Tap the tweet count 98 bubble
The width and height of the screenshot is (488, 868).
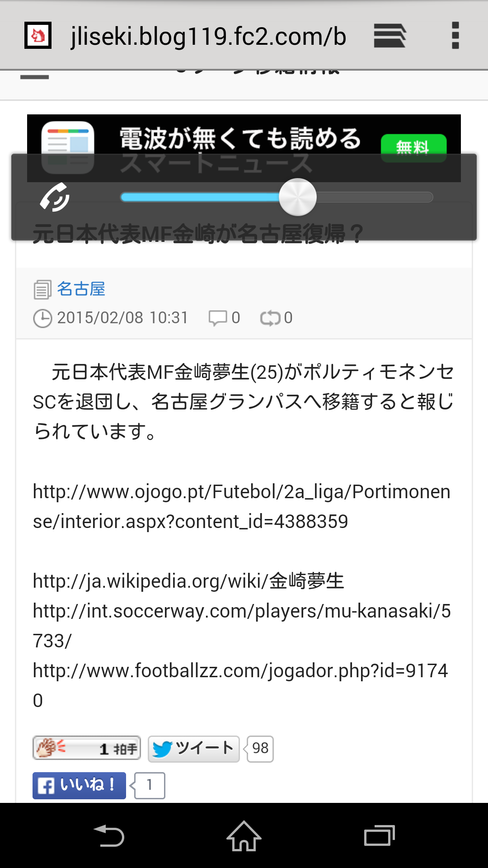(260, 749)
